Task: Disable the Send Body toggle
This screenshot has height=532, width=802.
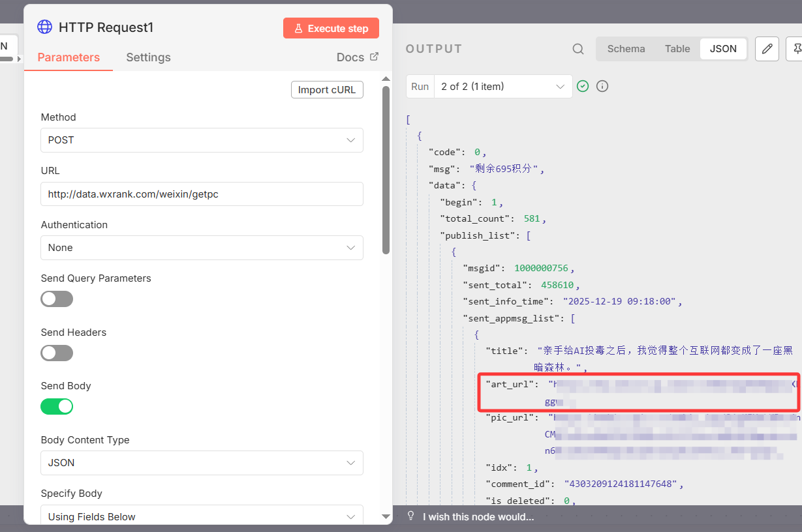Action: [x=57, y=407]
